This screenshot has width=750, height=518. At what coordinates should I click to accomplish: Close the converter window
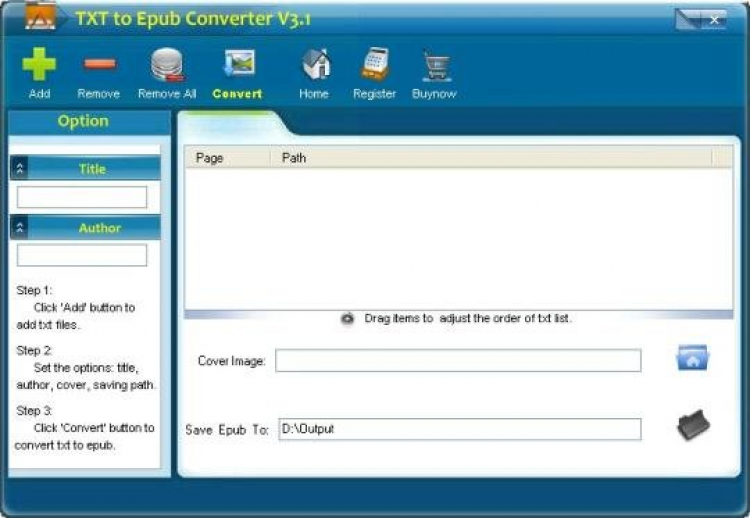click(714, 20)
